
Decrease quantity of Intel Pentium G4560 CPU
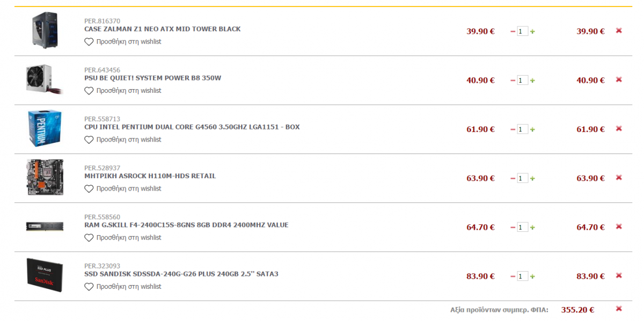(513, 129)
